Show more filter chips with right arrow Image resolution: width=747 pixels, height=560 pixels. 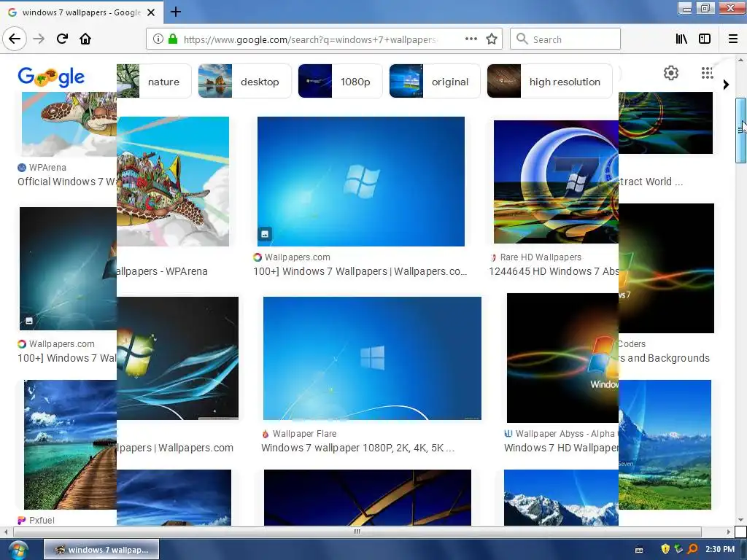[726, 85]
